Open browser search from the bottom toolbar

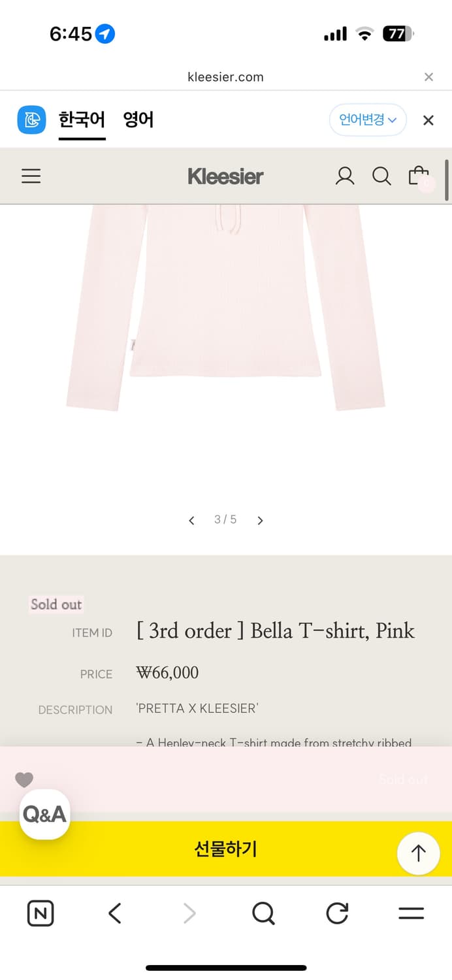[263, 913]
